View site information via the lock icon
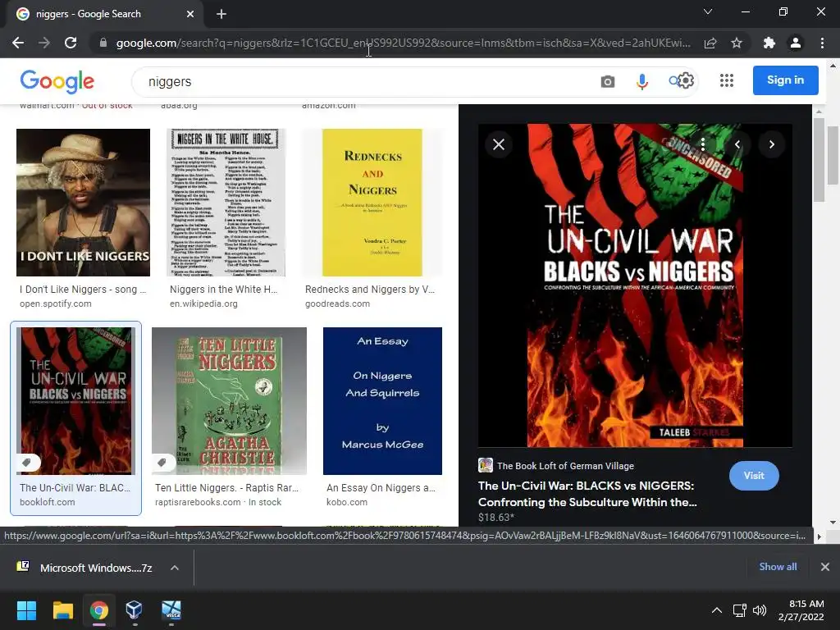Viewport: 840px width, 630px height. pos(103,43)
